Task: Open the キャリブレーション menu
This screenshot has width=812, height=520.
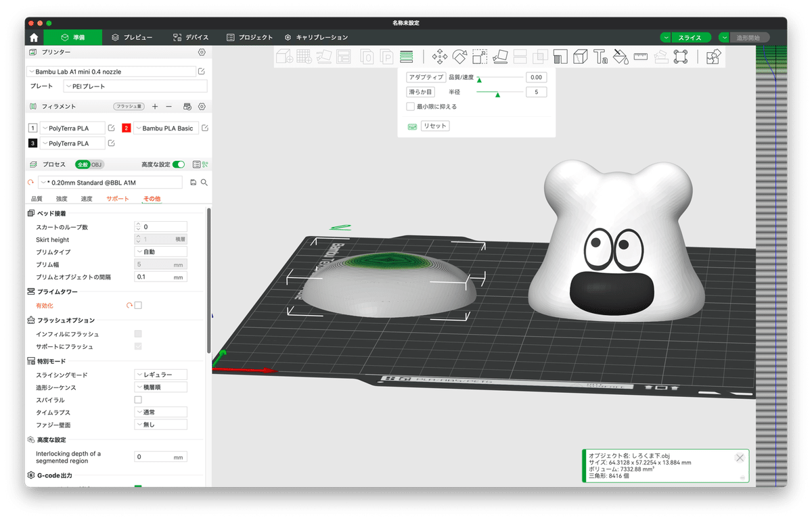Action: point(316,37)
